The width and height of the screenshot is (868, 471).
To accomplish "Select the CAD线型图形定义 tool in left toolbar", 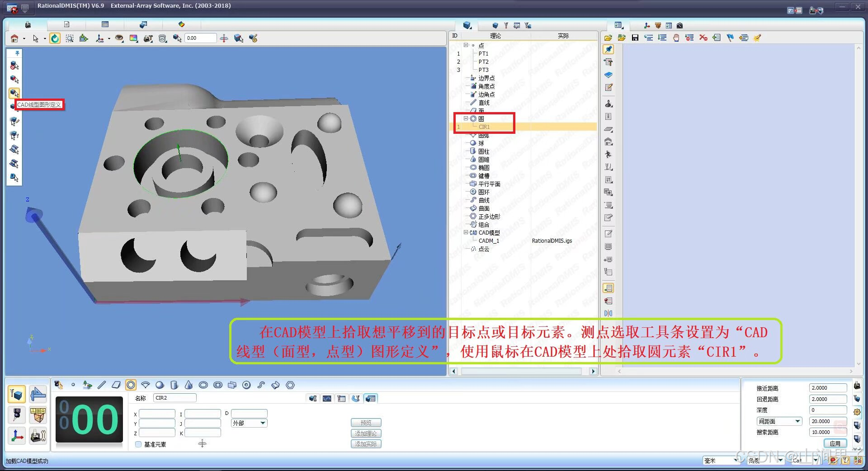I will pos(14,94).
